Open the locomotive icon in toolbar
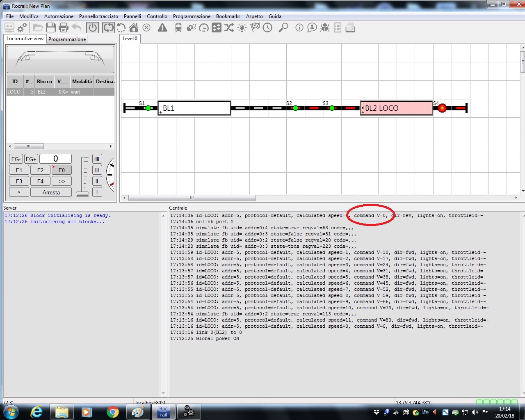Viewport: 525px width, 420px height. (x=178, y=28)
